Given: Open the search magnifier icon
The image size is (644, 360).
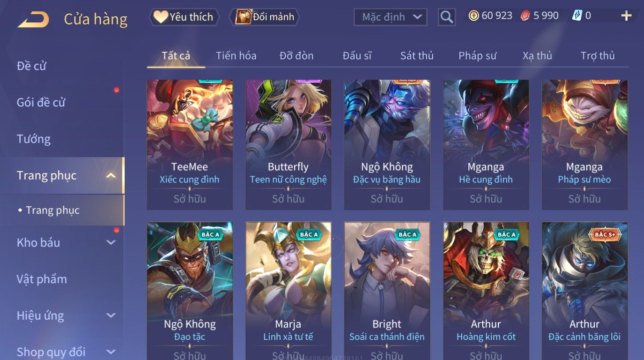Looking at the screenshot, I should [446, 17].
